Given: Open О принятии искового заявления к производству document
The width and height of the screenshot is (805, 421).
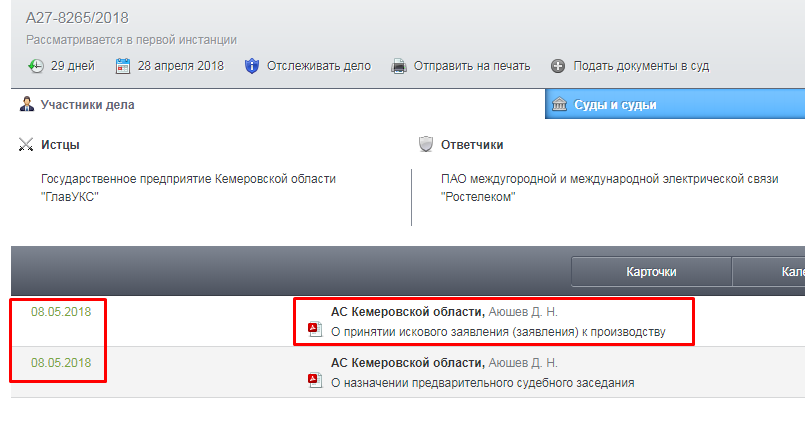Looking at the screenshot, I should [498, 332].
